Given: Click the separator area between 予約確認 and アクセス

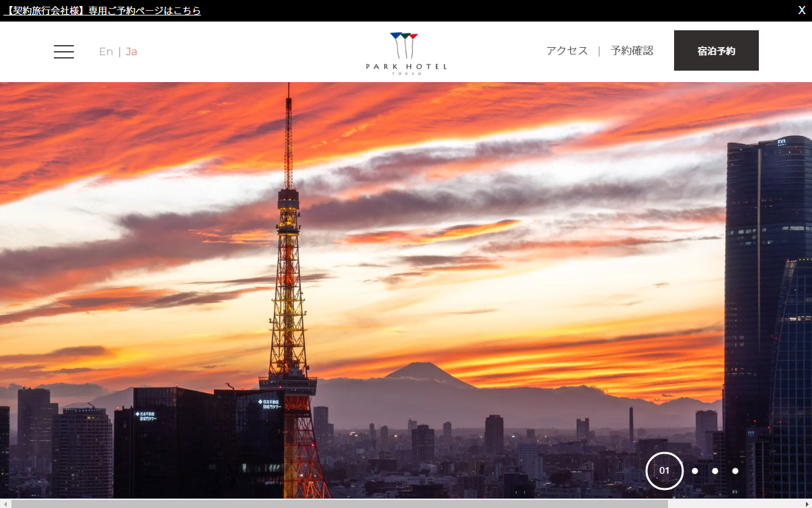Looking at the screenshot, I should point(599,50).
